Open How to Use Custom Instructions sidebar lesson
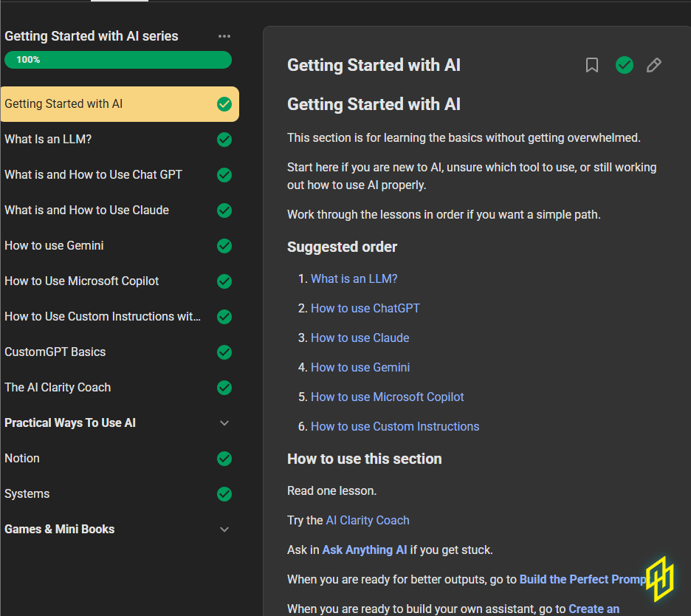Screen dimensions: 691x616 pos(103,317)
